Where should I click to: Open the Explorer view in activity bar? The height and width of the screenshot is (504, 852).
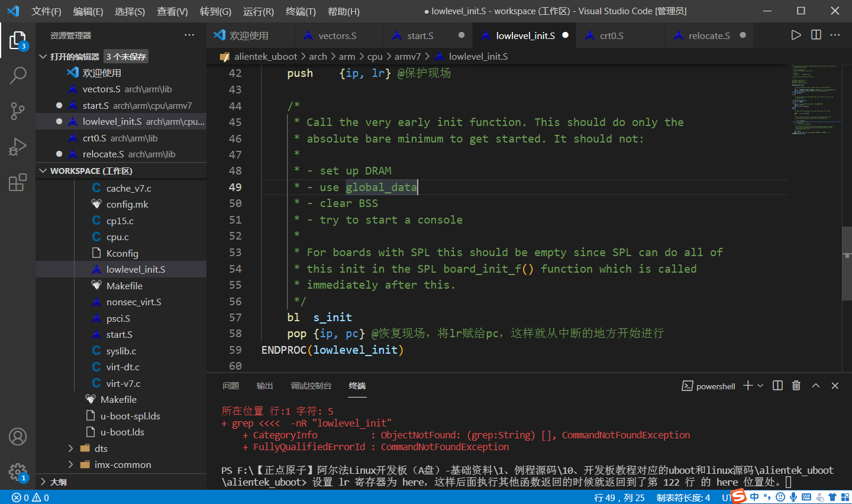click(18, 40)
